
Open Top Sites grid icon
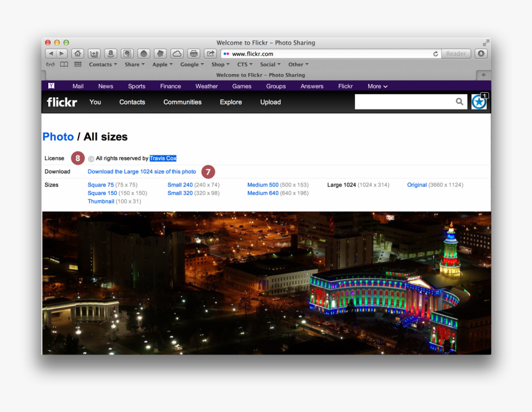point(78,64)
